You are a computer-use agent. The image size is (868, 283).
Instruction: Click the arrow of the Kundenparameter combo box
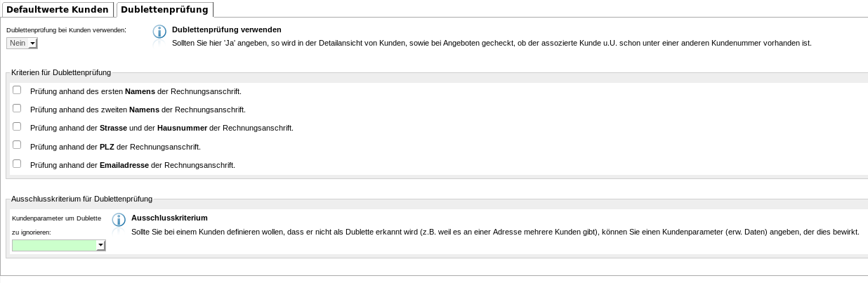[x=101, y=245]
